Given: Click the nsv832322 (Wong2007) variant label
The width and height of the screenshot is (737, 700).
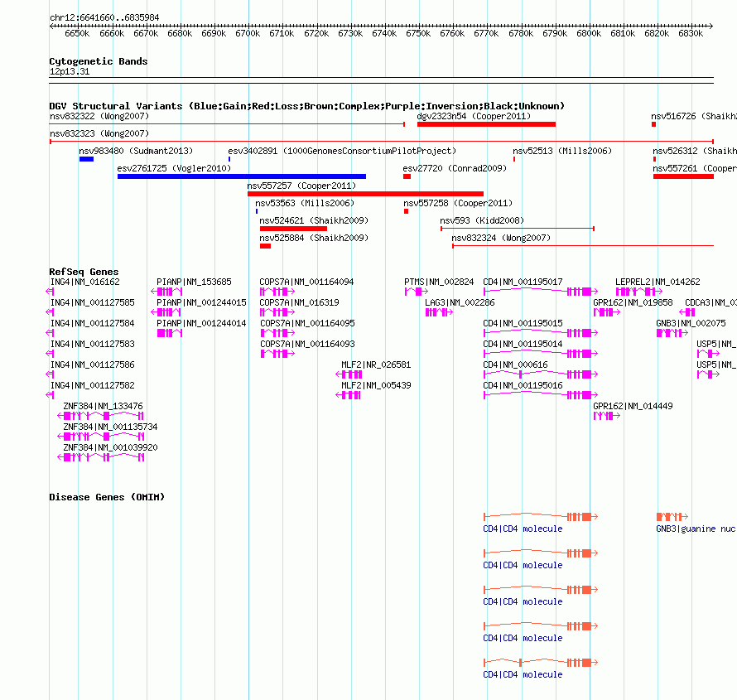Looking at the screenshot, I should 99,116.
